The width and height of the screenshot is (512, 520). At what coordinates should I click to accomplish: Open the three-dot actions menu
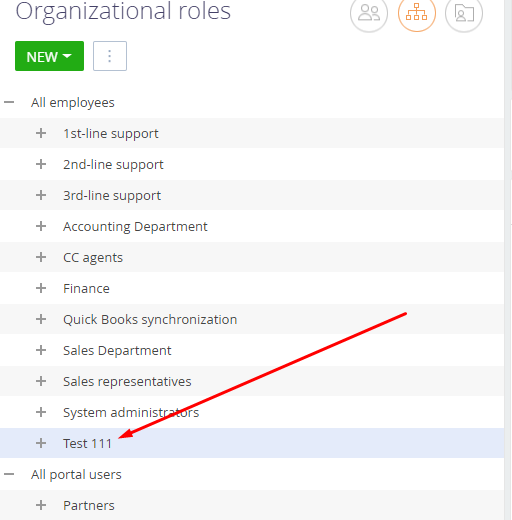[x=110, y=56]
